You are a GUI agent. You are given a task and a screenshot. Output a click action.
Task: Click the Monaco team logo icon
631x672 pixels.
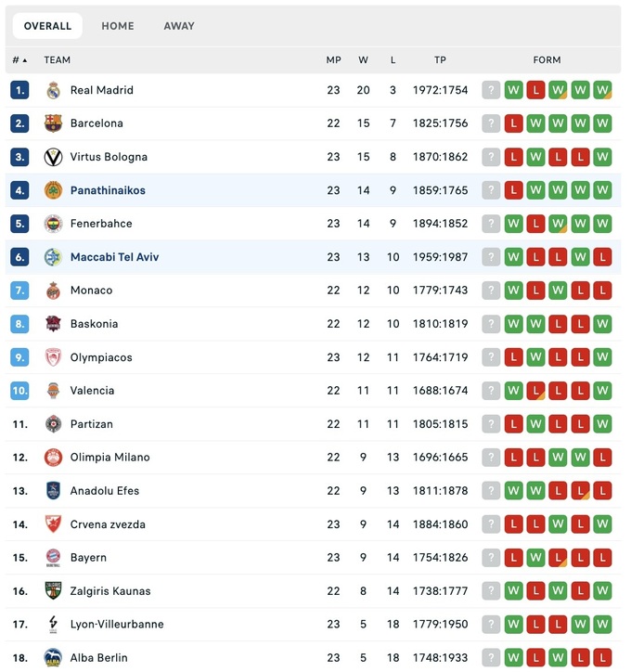tap(53, 291)
